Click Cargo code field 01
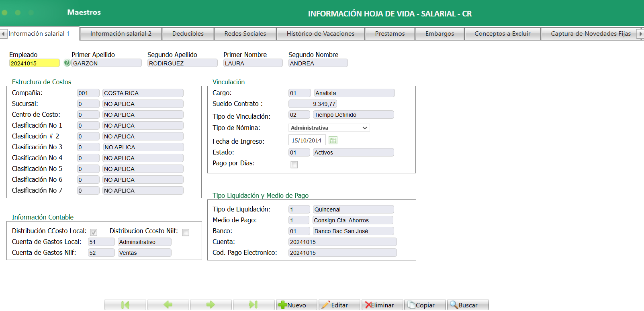 [x=300, y=93]
